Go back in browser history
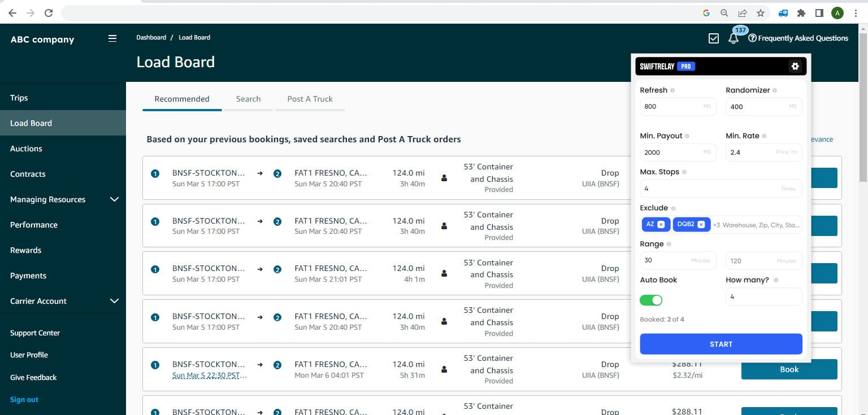The height and width of the screenshot is (415, 868). 12,13
